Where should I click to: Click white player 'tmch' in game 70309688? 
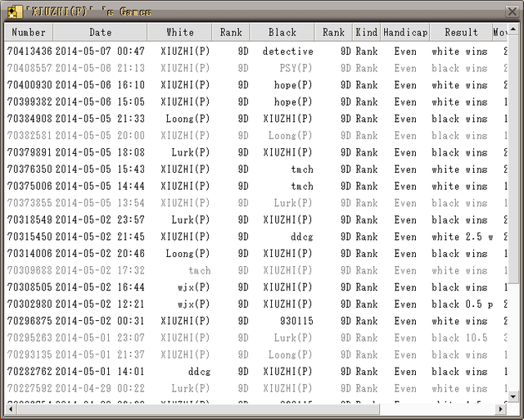(199, 270)
